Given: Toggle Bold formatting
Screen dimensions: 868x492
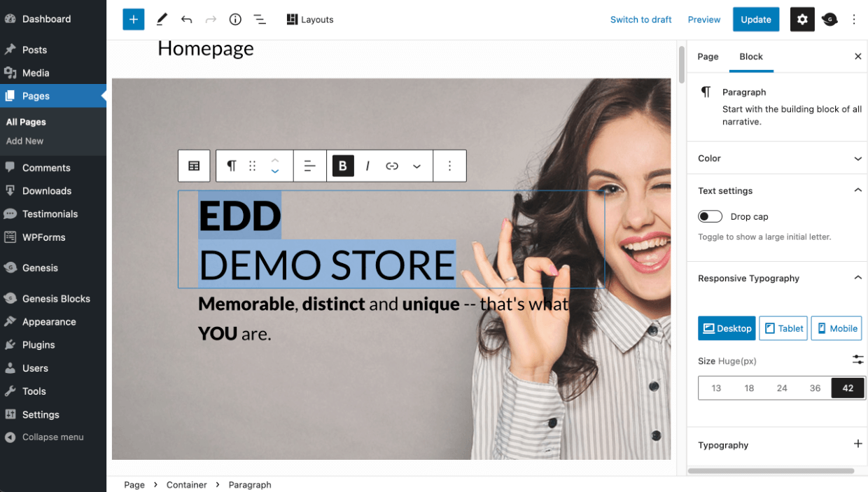Looking at the screenshot, I should pos(343,166).
